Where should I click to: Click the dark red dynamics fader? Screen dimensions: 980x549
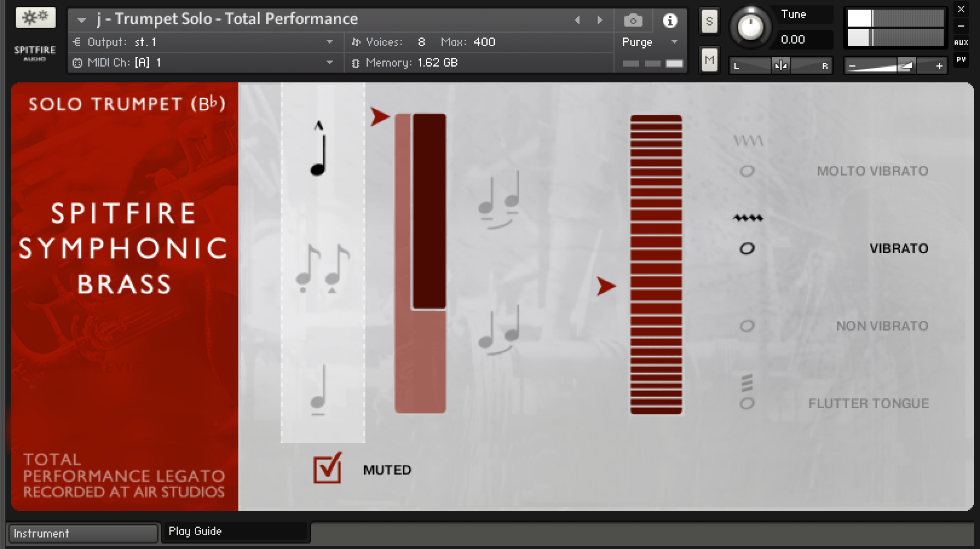pyautogui.click(x=429, y=211)
